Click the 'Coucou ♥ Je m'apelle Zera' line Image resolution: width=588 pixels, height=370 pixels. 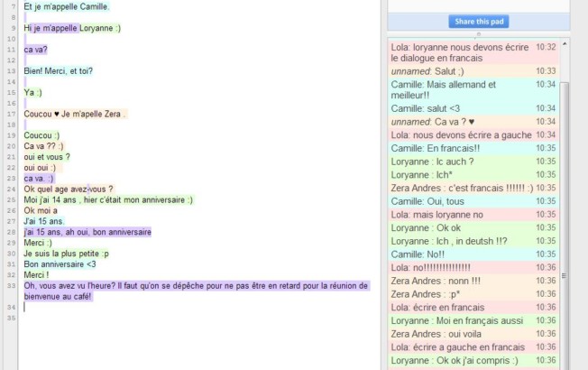tap(75, 114)
